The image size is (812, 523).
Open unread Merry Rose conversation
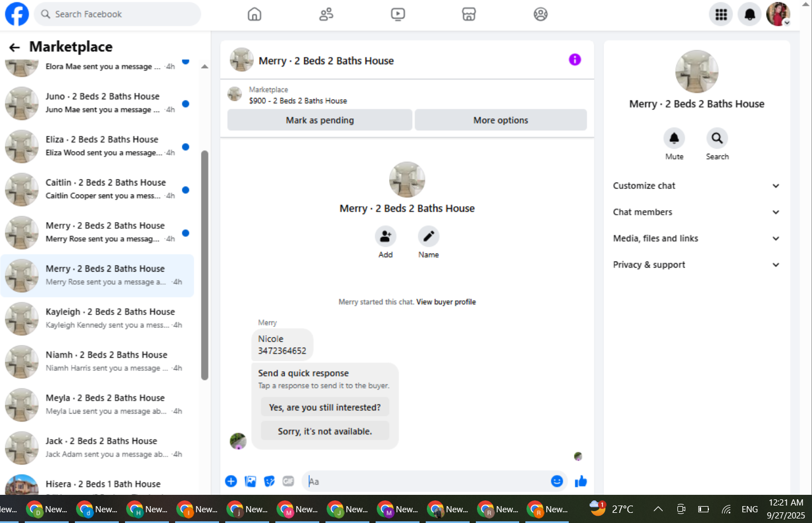click(x=97, y=232)
